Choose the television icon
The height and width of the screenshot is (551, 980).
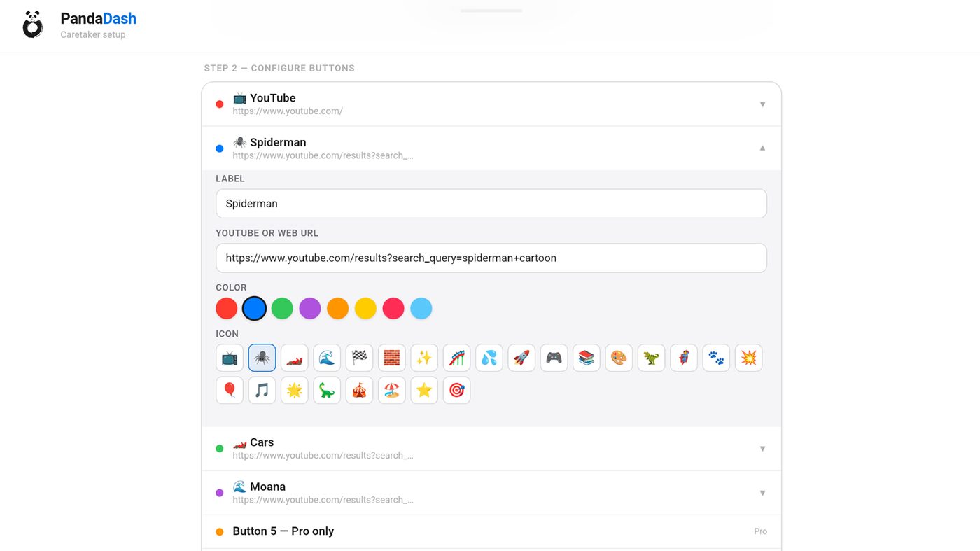coord(230,358)
